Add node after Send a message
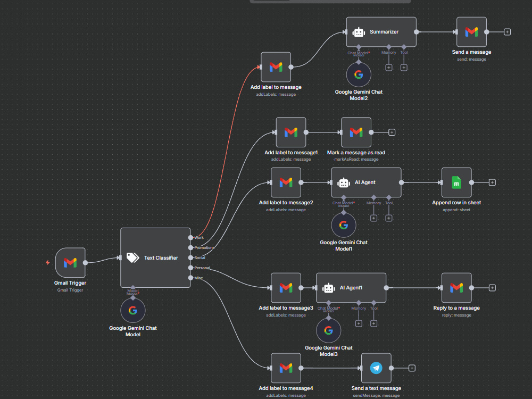This screenshot has width=532, height=399. coord(507,32)
